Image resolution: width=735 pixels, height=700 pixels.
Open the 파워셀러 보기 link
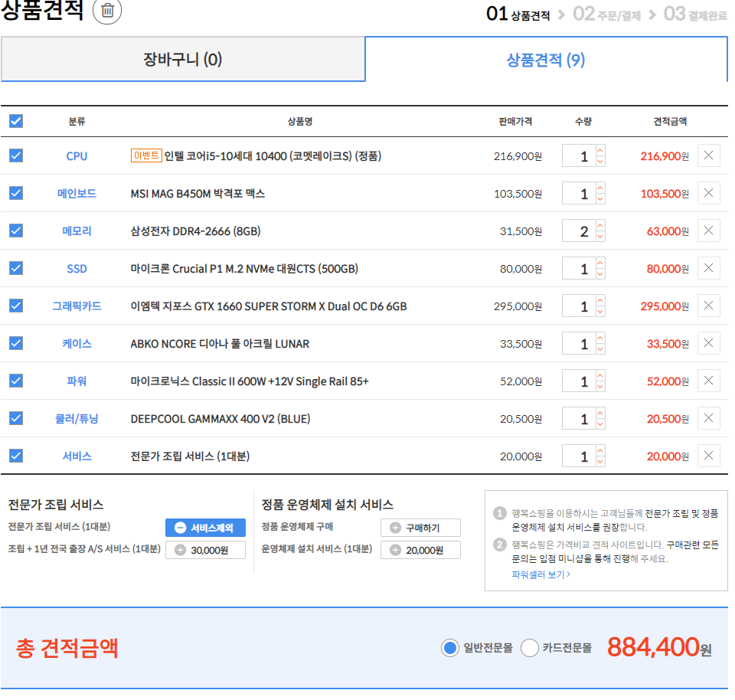coord(541,574)
